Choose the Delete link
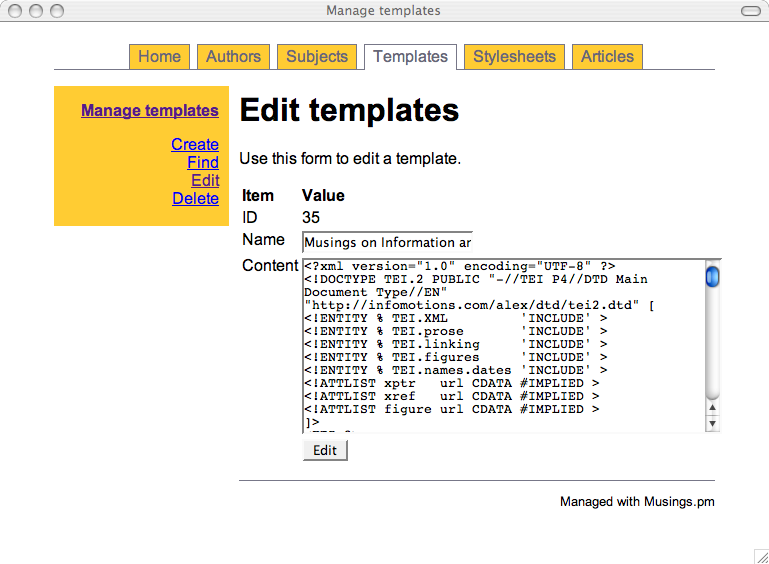This screenshot has height=564, width=769. [195, 199]
